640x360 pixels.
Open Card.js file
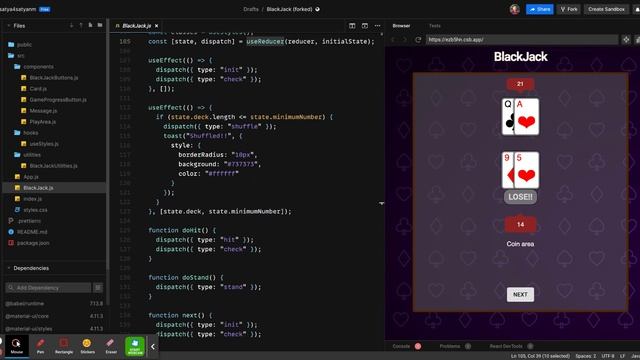pos(38,89)
